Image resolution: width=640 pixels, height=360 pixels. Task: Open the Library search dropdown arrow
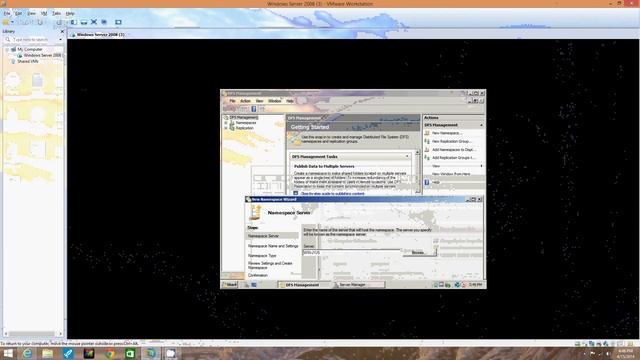61,40
